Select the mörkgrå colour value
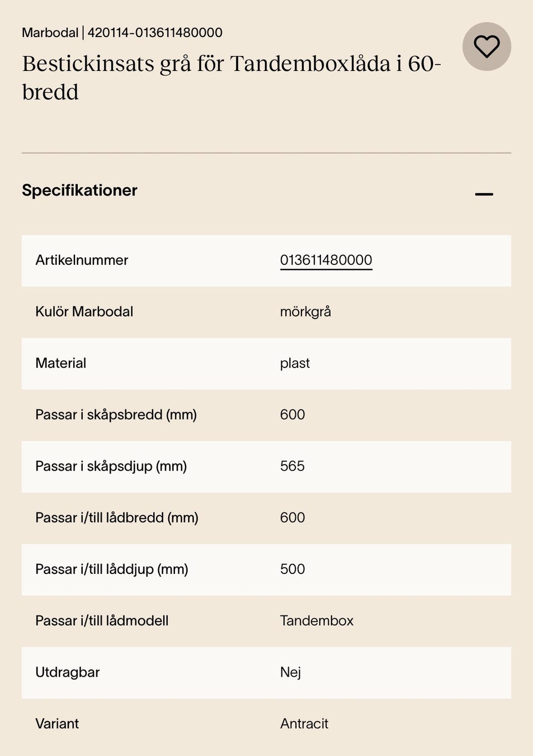 [x=305, y=311]
